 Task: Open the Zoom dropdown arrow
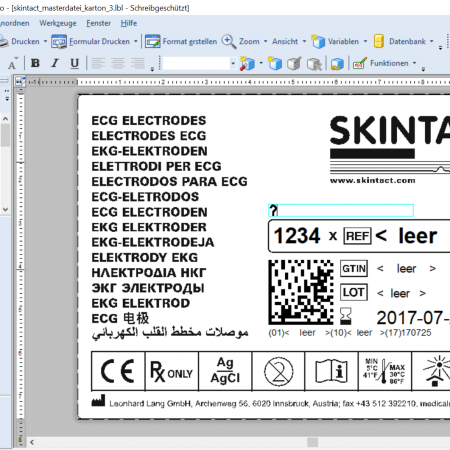click(x=266, y=42)
